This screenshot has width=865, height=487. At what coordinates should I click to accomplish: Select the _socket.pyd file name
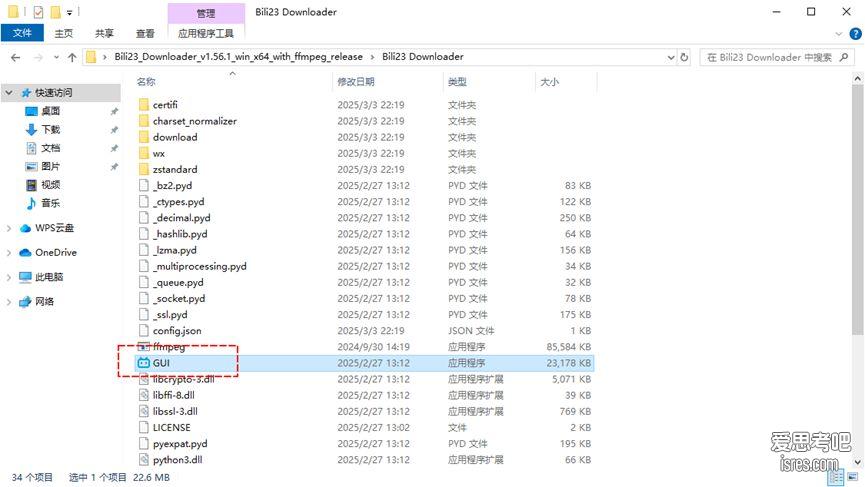tap(179, 298)
